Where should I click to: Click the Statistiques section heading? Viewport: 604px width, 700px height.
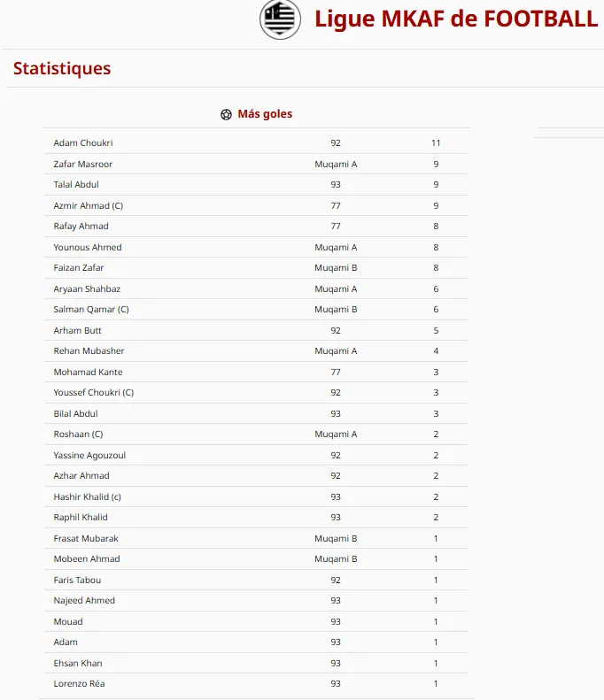coord(62,68)
